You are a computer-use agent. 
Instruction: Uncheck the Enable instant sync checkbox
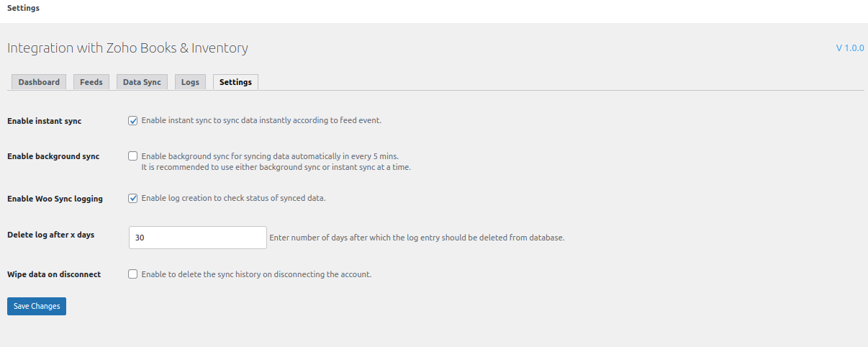(133, 120)
